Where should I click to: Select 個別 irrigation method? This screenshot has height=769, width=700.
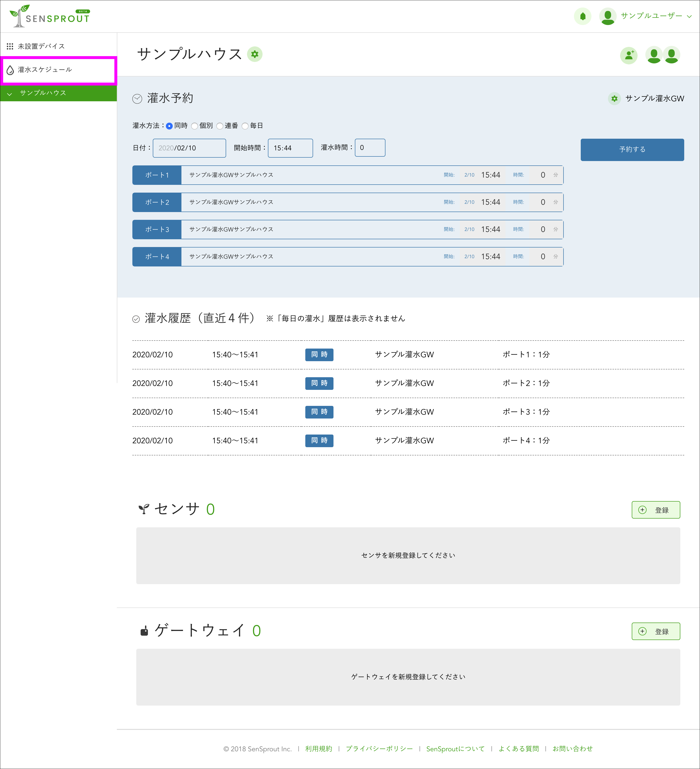pyautogui.click(x=195, y=126)
